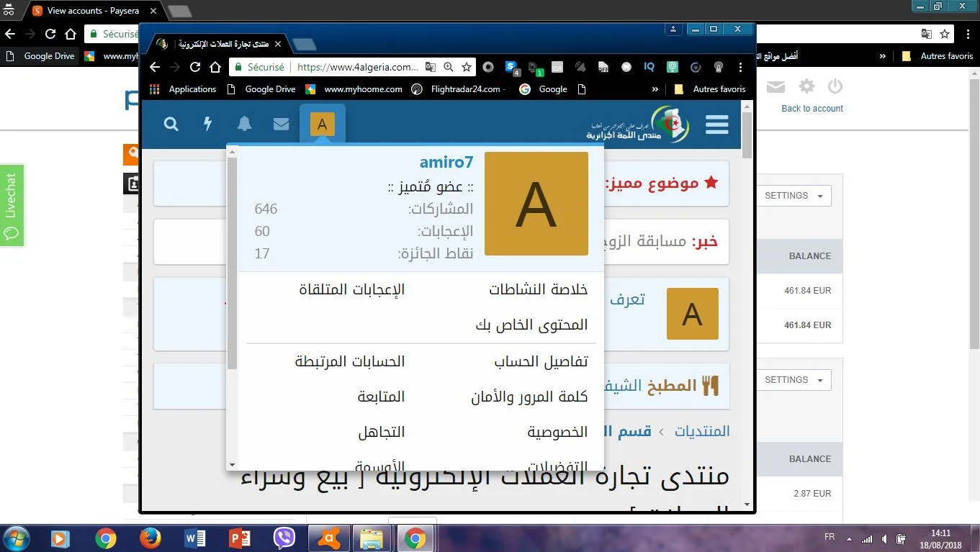Click the home button in the front browser
Image resolution: width=980 pixels, height=552 pixels.
tap(215, 67)
